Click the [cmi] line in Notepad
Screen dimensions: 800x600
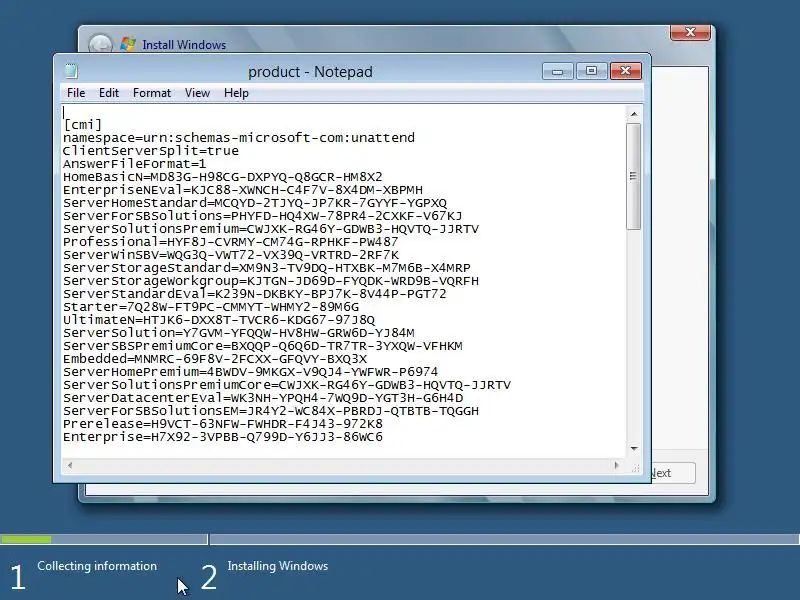(x=83, y=124)
